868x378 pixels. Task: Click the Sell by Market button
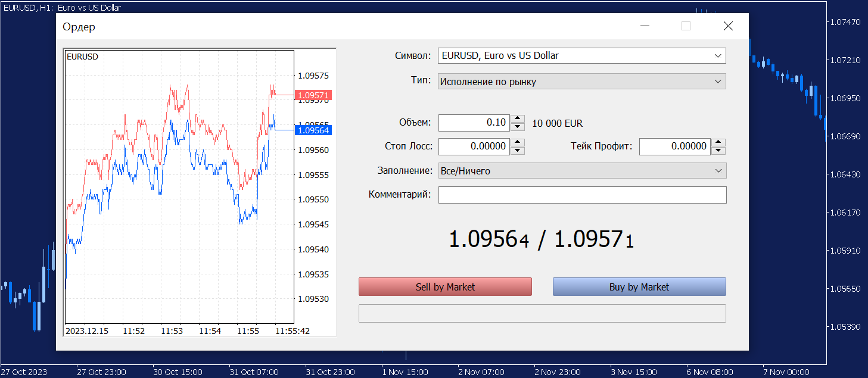(445, 287)
